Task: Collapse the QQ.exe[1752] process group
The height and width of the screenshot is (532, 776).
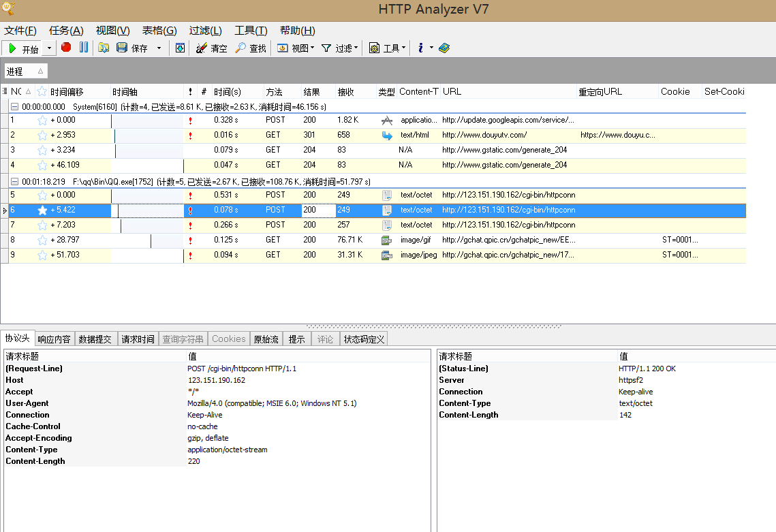Action: (15, 182)
